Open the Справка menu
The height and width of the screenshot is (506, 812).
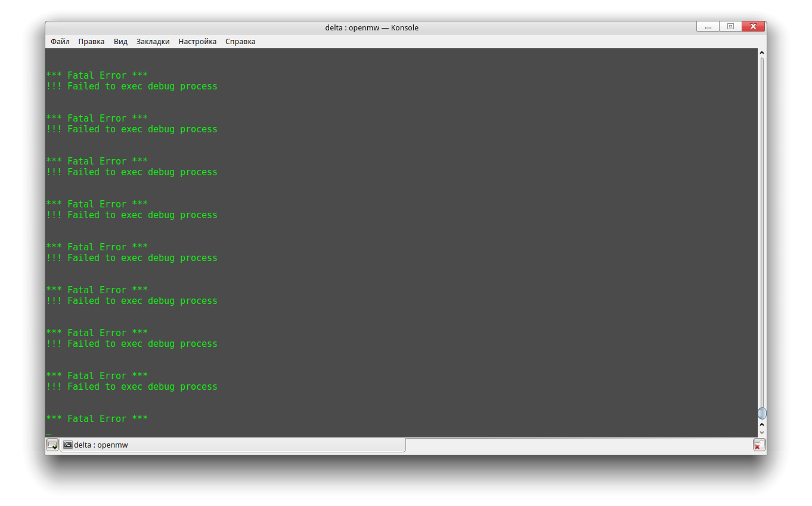tap(240, 42)
